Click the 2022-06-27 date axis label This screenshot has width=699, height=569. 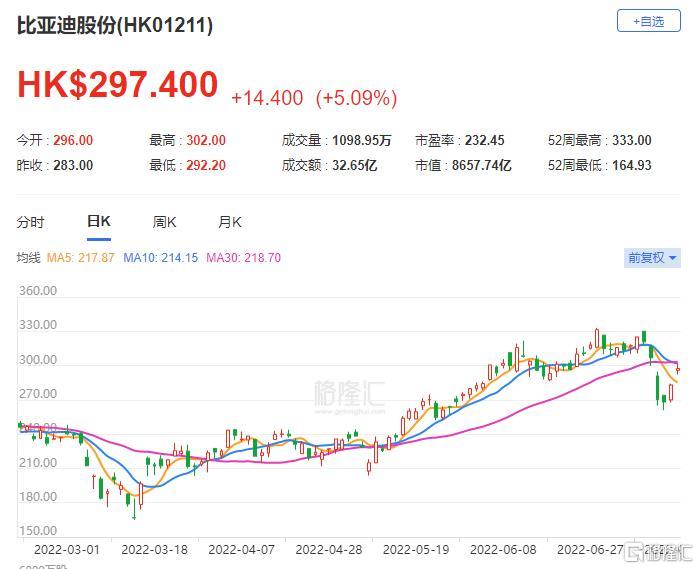(590, 550)
